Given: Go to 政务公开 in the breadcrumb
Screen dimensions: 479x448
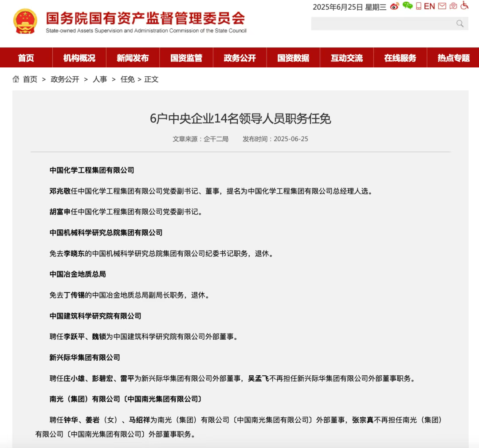Looking at the screenshot, I should tap(65, 79).
